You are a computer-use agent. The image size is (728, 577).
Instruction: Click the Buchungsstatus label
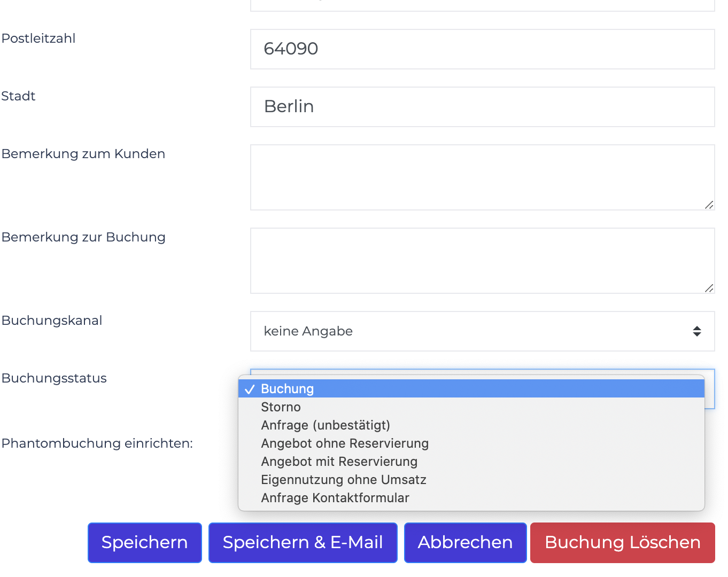click(x=54, y=378)
